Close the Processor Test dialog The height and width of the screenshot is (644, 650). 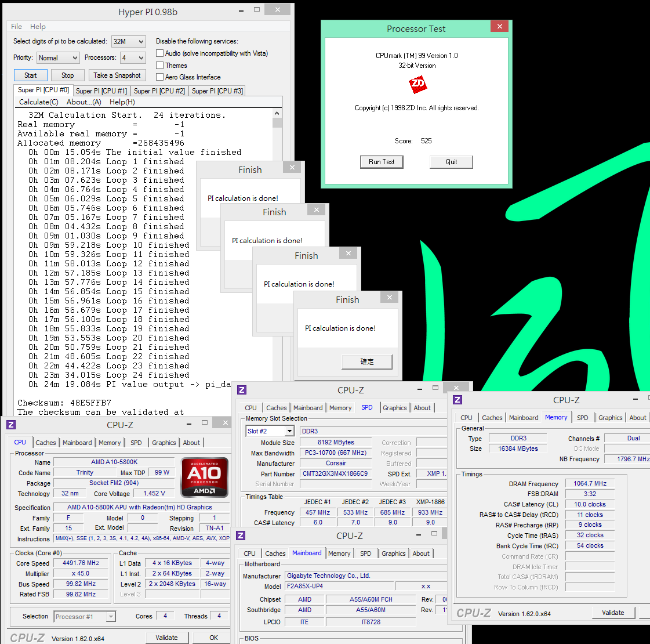click(x=499, y=27)
